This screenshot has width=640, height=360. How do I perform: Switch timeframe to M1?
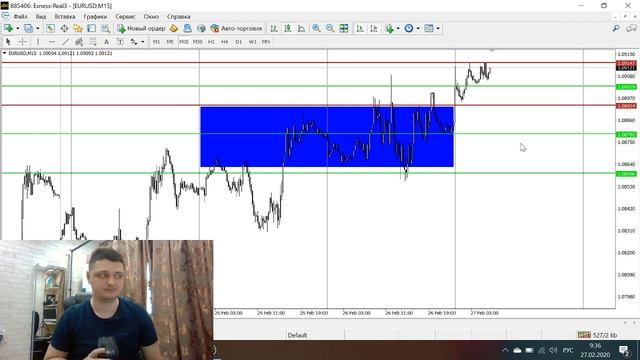(156, 42)
